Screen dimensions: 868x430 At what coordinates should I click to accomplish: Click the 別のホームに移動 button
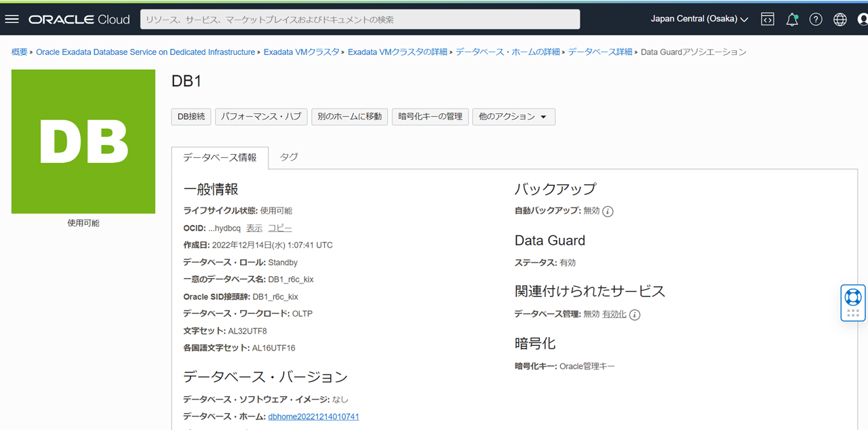point(349,117)
